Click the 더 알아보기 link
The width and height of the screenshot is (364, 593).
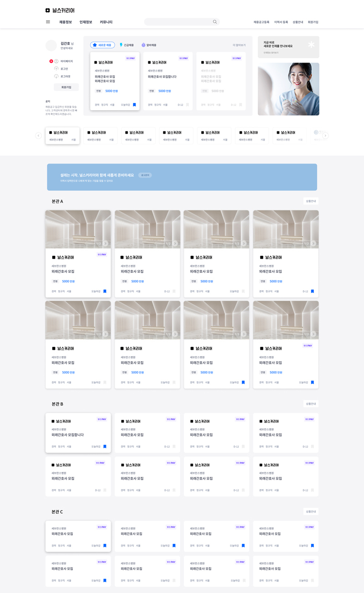click(x=239, y=45)
